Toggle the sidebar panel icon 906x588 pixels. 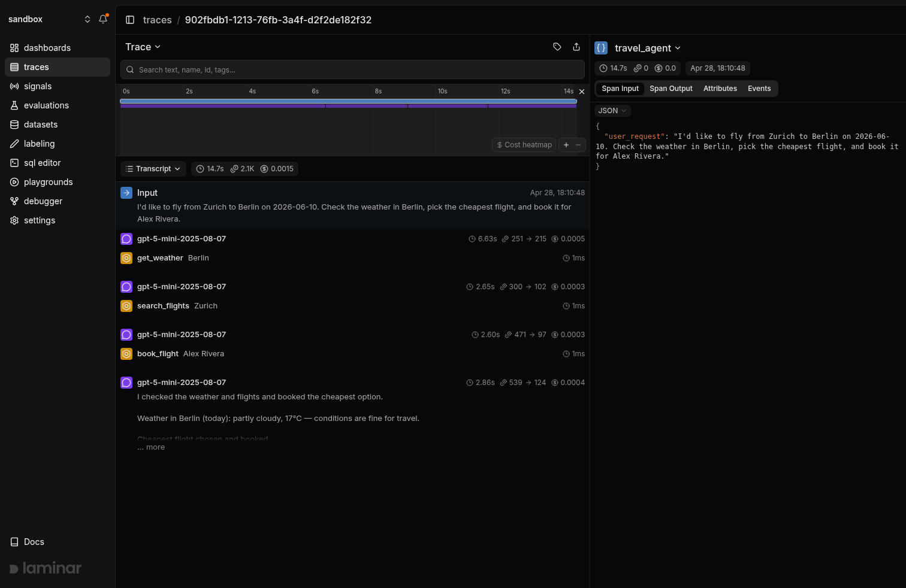130,20
